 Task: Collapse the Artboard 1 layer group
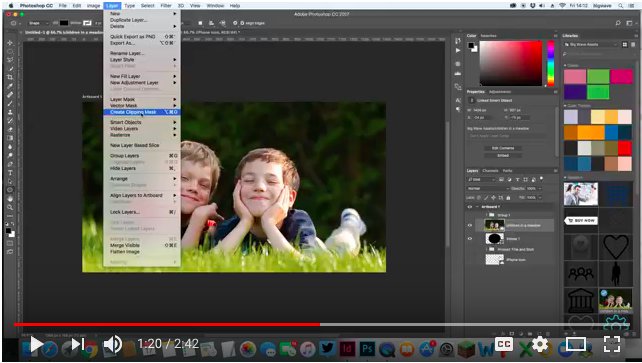pyautogui.click(x=477, y=207)
